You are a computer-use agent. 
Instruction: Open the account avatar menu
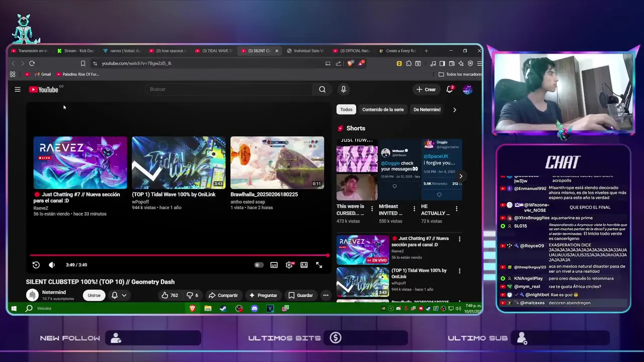467,89
